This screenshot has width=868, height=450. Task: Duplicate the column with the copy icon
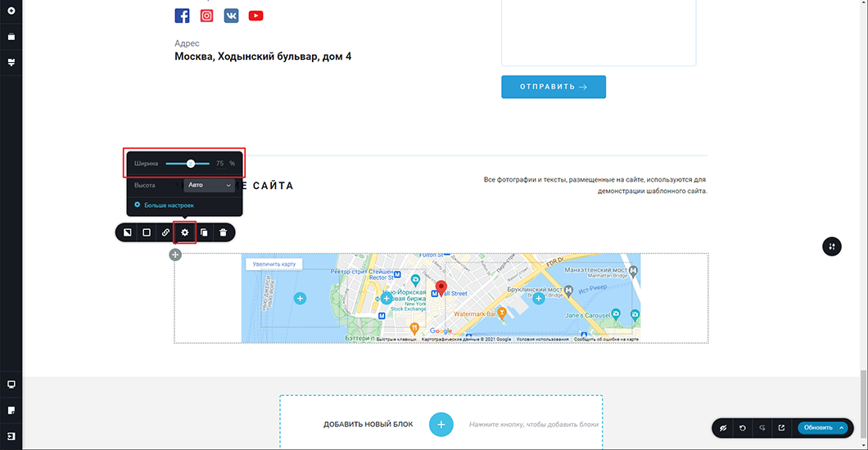pyautogui.click(x=204, y=232)
